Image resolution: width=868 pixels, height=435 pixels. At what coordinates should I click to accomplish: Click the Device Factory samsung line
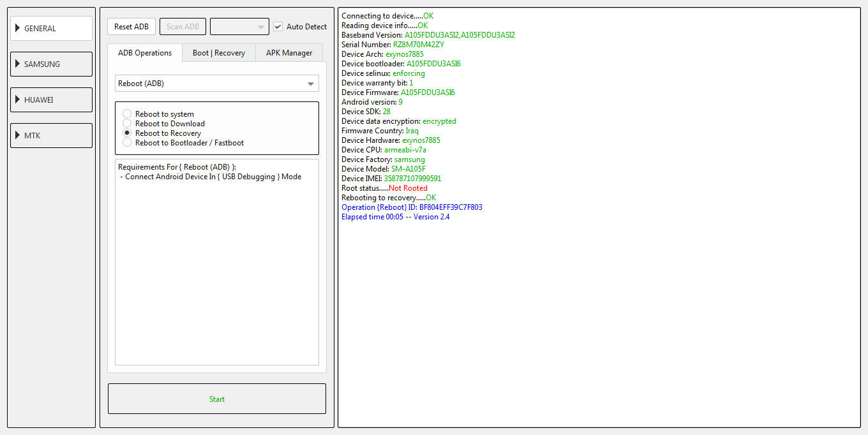pos(383,159)
